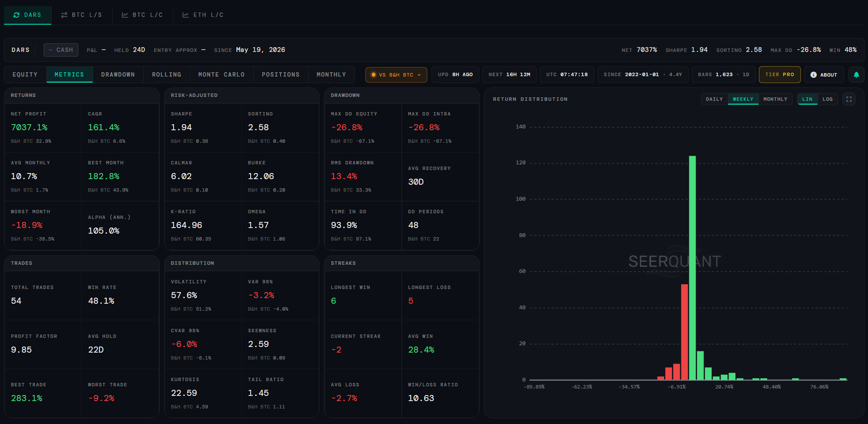Toggle chart scale to LOG

pyautogui.click(x=827, y=99)
